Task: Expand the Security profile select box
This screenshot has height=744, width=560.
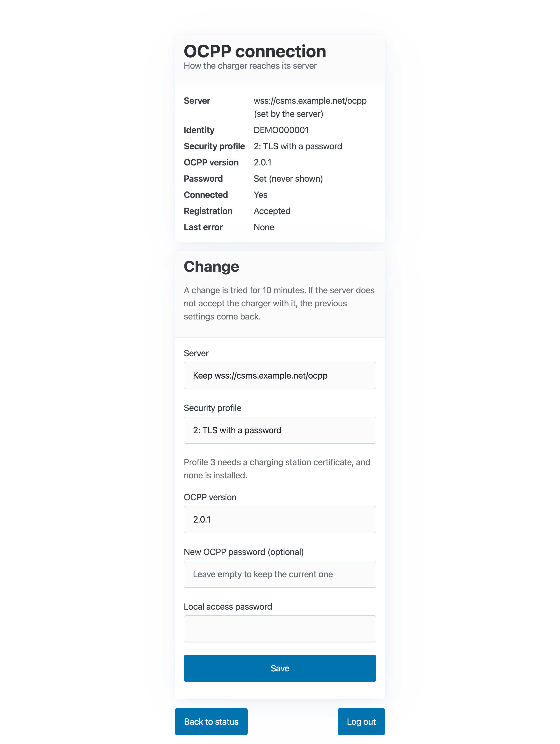Action: (280, 430)
